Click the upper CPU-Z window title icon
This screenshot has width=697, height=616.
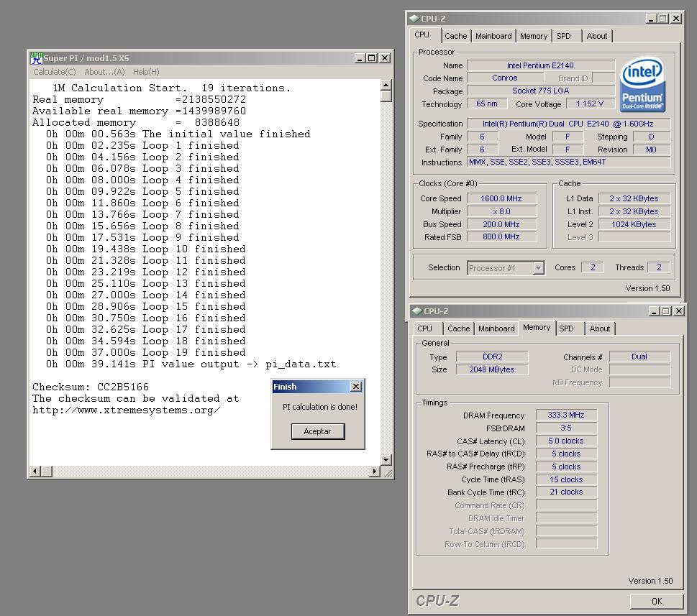point(414,18)
